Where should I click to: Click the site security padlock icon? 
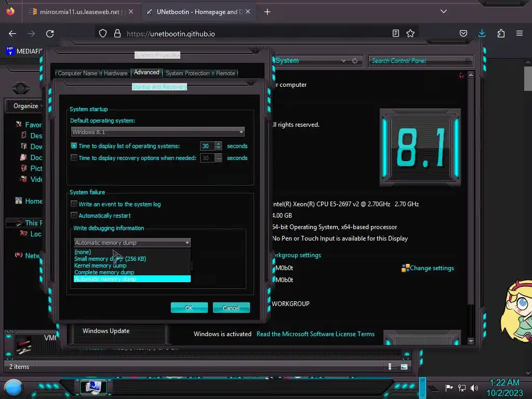click(x=117, y=34)
